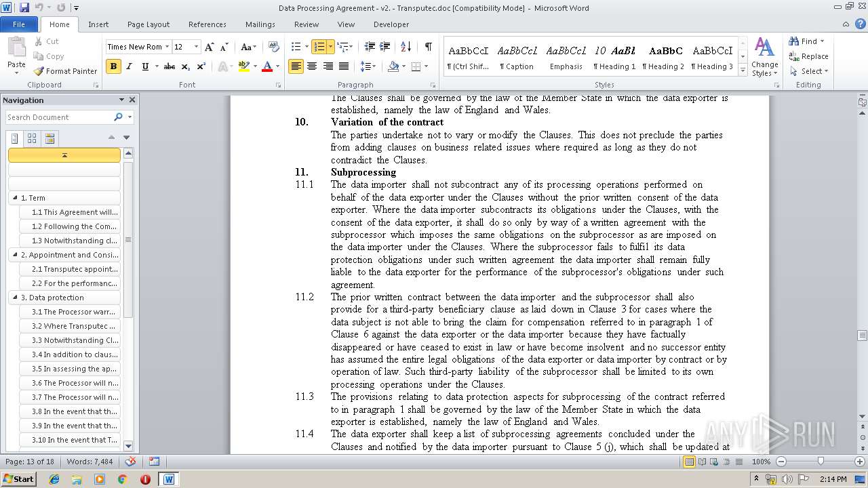Image resolution: width=868 pixels, height=488 pixels.
Task: Toggle Align Text Left
Action: 296,66
